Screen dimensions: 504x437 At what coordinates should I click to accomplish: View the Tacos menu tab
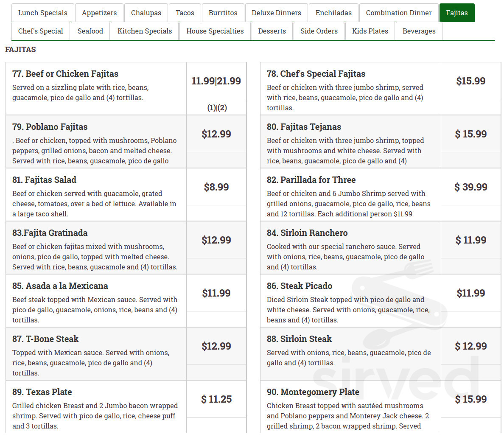185,13
